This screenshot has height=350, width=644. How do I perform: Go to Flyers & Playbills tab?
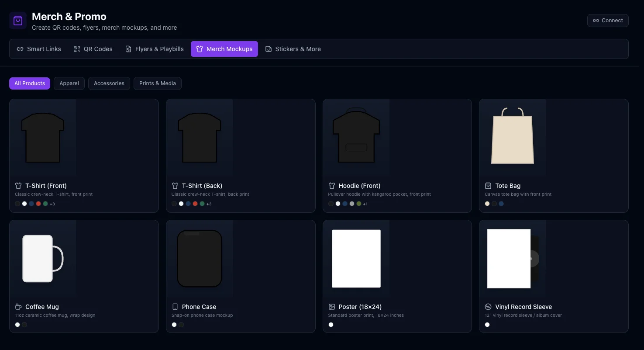pos(154,49)
